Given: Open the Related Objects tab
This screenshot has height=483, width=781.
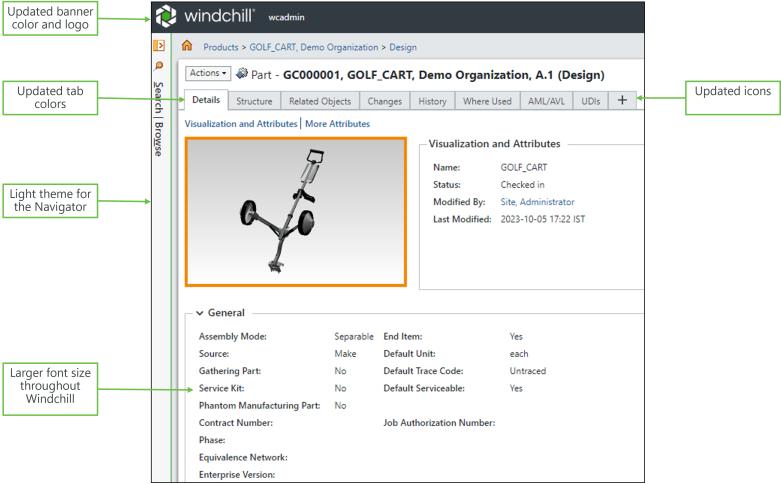Looking at the screenshot, I should pos(320,101).
